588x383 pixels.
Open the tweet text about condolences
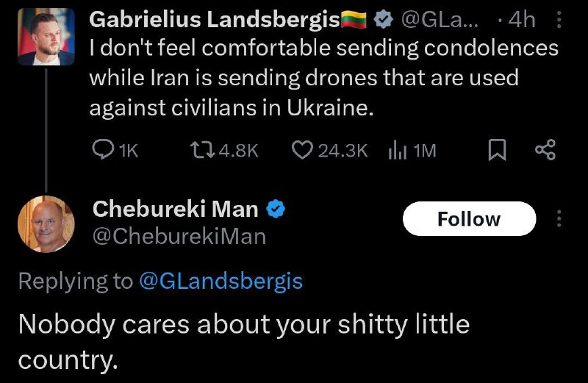[323, 77]
